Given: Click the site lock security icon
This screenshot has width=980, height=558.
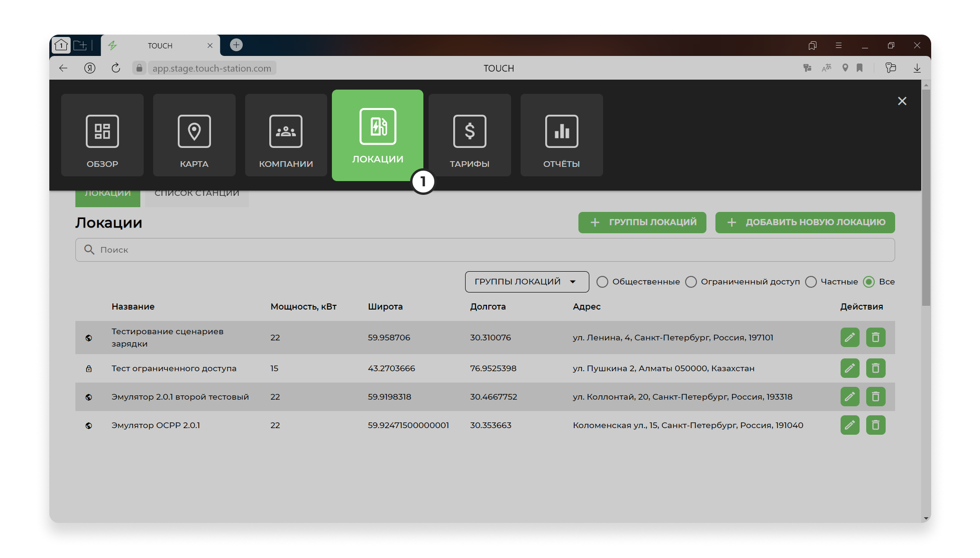Looking at the screenshot, I should point(139,68).
